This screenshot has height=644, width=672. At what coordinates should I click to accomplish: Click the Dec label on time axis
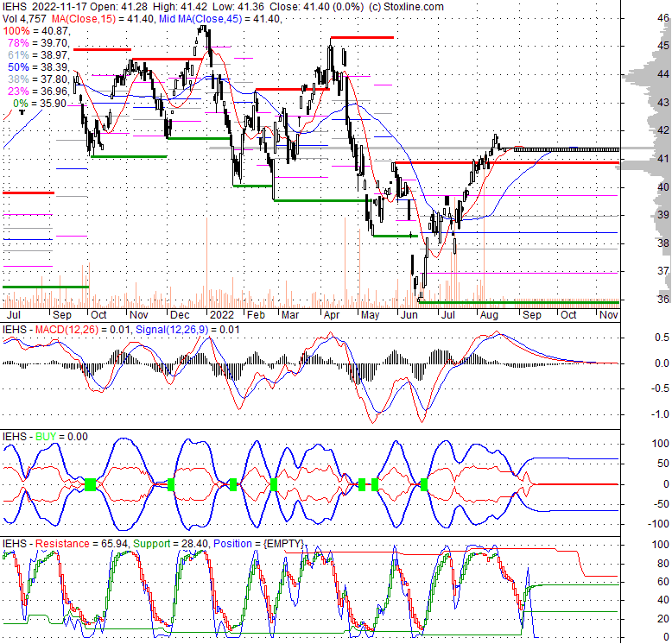click(x=180, y=315)
